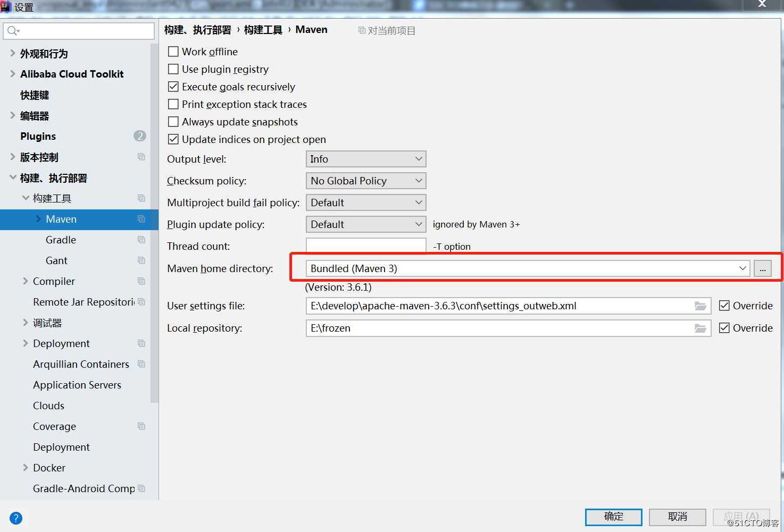Click the Local repository path field
The width and height of the screenshot is (784, 532).
click(508, 328)
